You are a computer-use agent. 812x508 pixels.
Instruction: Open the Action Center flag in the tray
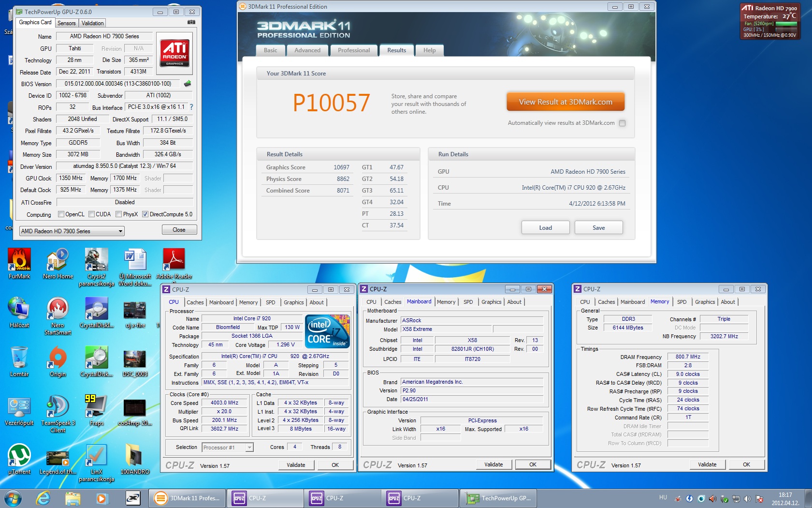(759, 498)
